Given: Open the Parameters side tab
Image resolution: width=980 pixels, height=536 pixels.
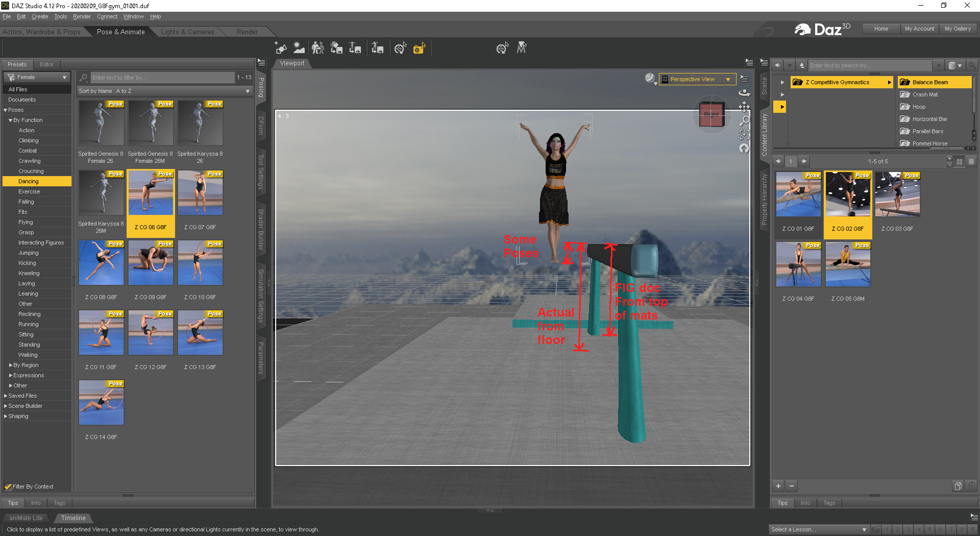Looking at the screenshot, I should [261, 358].
